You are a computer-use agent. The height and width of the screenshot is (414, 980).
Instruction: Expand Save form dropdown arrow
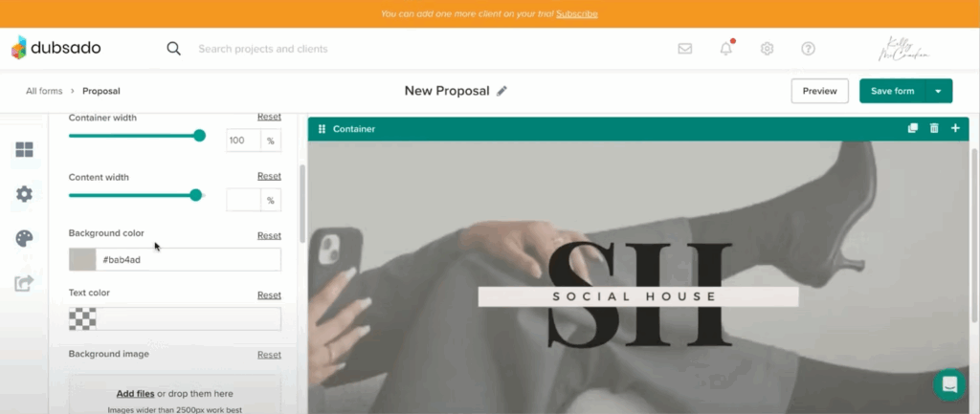click(x=939, y=91)
